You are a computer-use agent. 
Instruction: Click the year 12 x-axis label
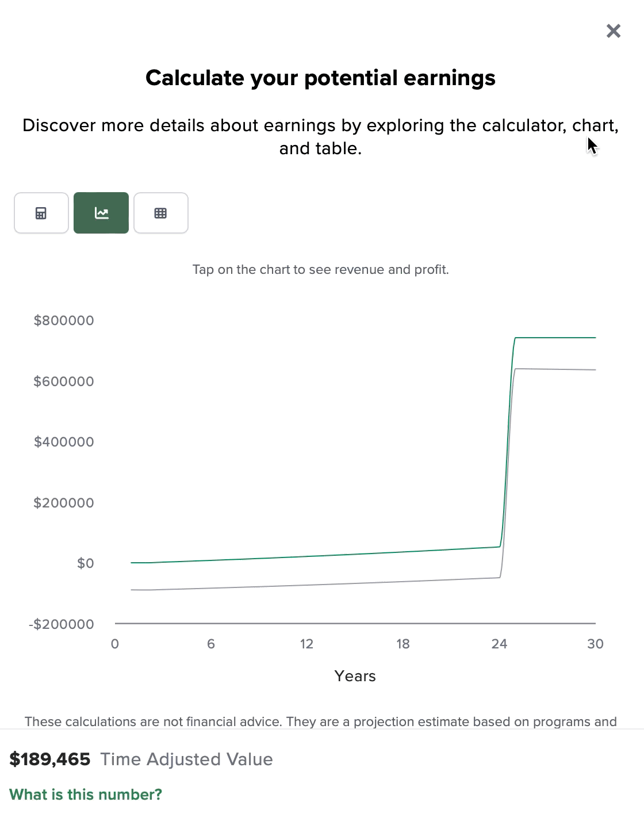coord(306,644)
